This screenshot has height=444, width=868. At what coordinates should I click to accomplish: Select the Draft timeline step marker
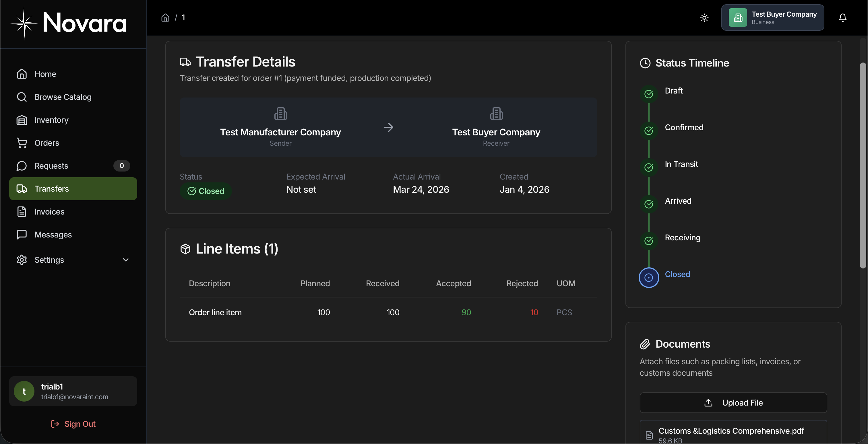coord(649,94)
